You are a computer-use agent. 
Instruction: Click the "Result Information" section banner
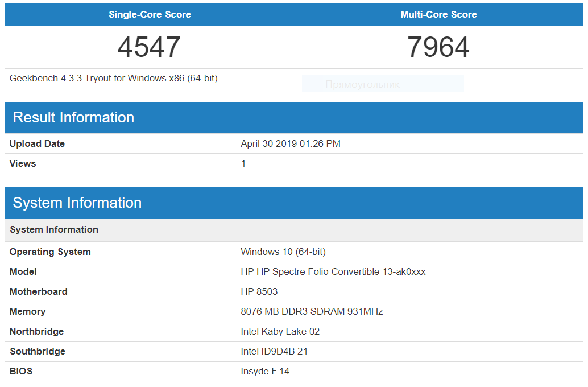294,117
